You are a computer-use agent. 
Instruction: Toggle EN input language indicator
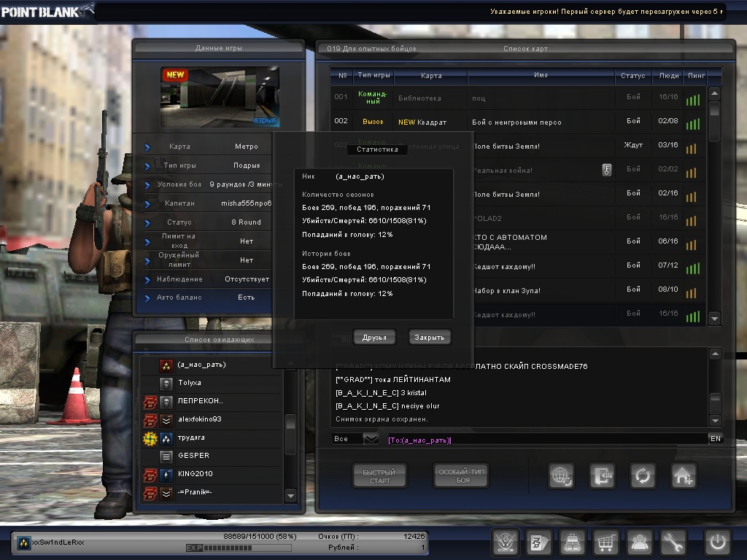[716, 438]
